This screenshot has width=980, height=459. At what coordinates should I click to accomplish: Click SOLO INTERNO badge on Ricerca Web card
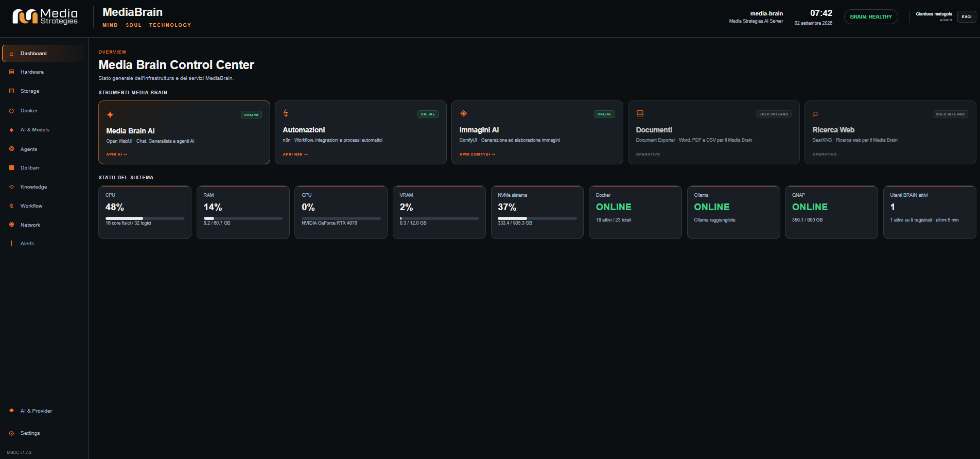click(x=950, y=114)
